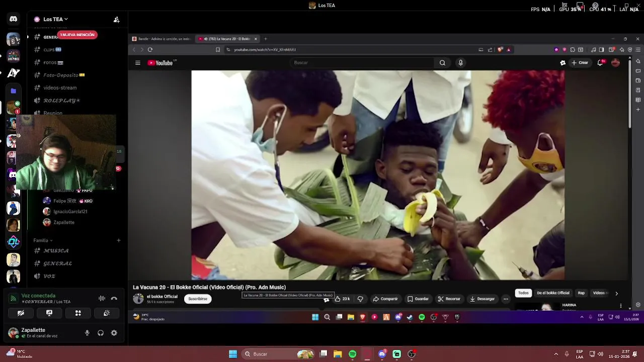Download the video using Descargar
644x362 pixels.
[482, 299]
